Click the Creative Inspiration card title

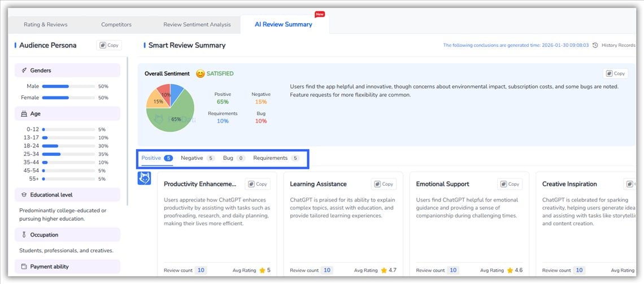(x=569, y=184)
